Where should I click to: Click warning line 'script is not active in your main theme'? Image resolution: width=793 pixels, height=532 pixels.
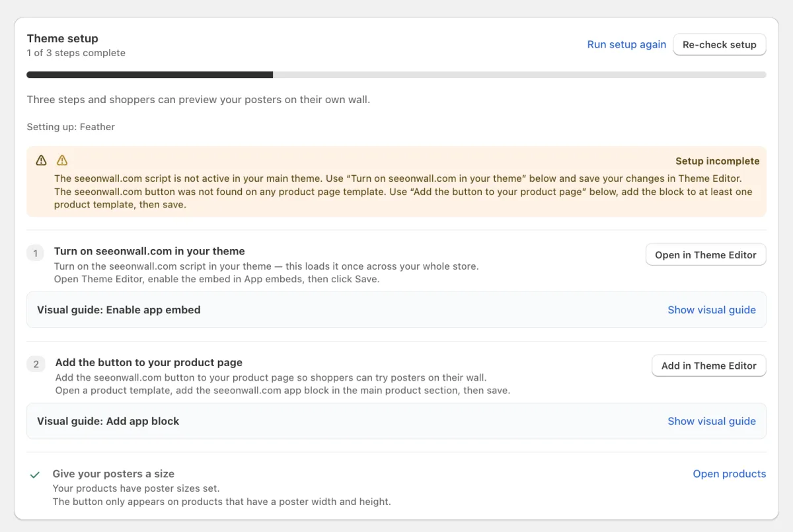(398, 178)
